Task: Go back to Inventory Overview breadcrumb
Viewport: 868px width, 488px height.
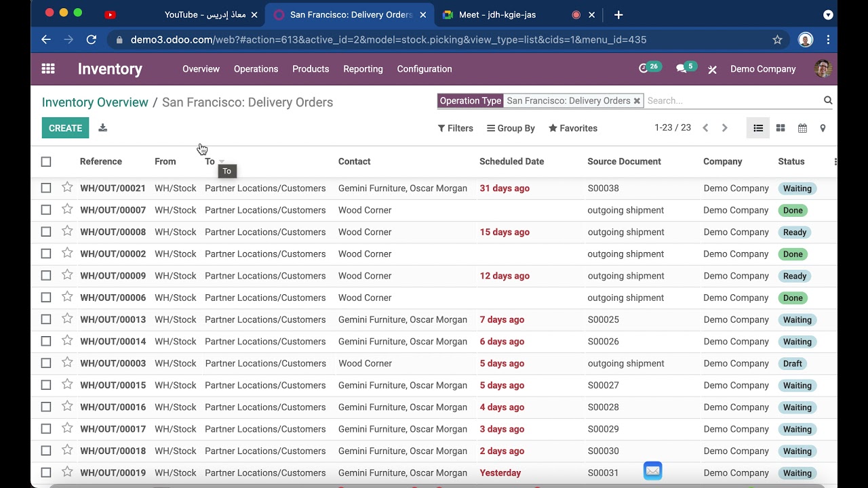Action: (95, 102)
